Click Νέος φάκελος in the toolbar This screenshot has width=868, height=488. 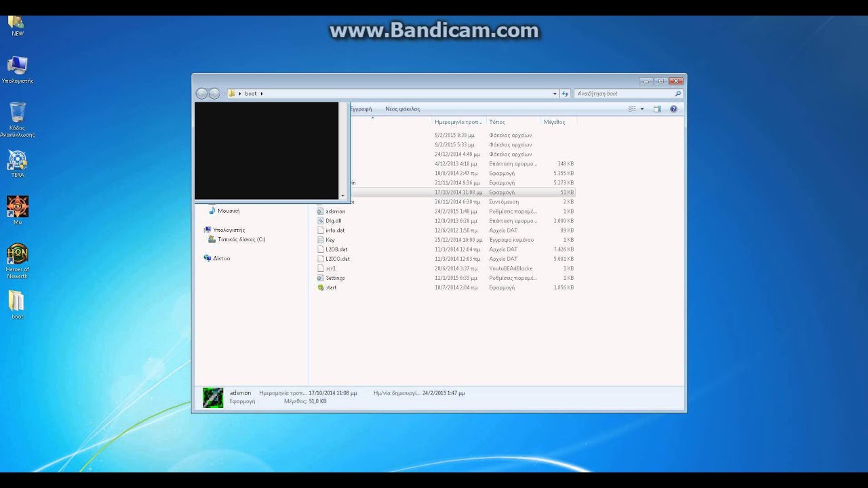(403, 109)
